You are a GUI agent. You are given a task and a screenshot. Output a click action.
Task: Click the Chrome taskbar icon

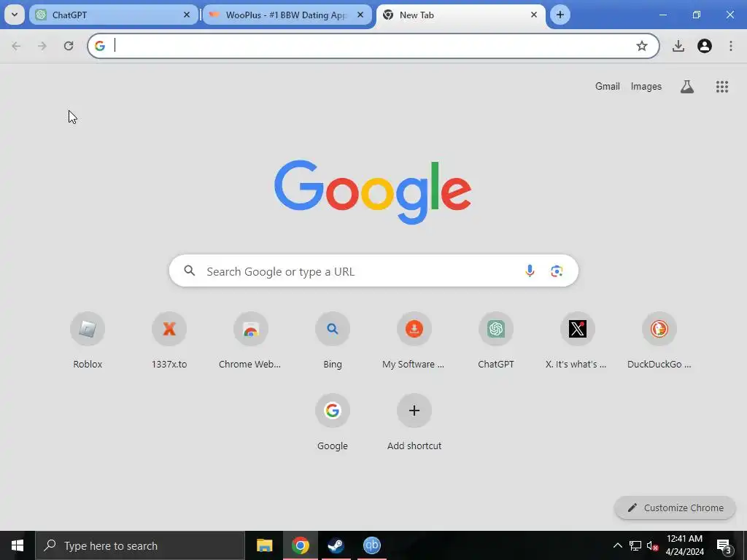[300, 545]
